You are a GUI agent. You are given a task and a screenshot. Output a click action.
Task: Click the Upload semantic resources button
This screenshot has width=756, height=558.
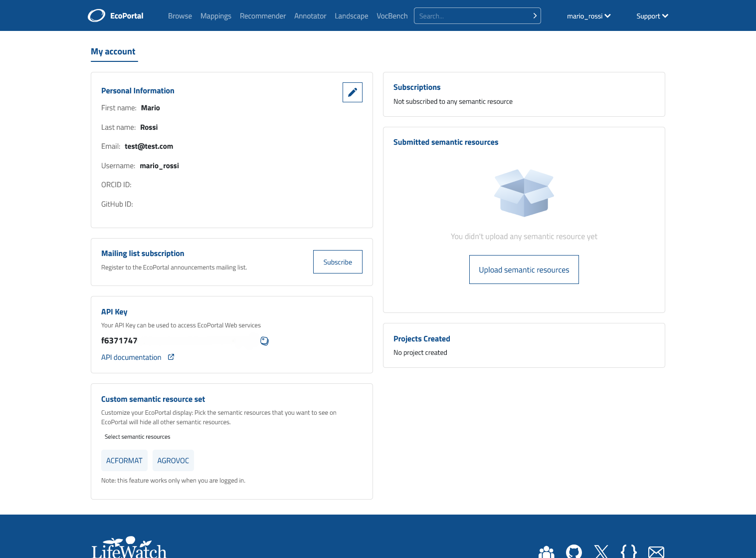pos(524,270)
